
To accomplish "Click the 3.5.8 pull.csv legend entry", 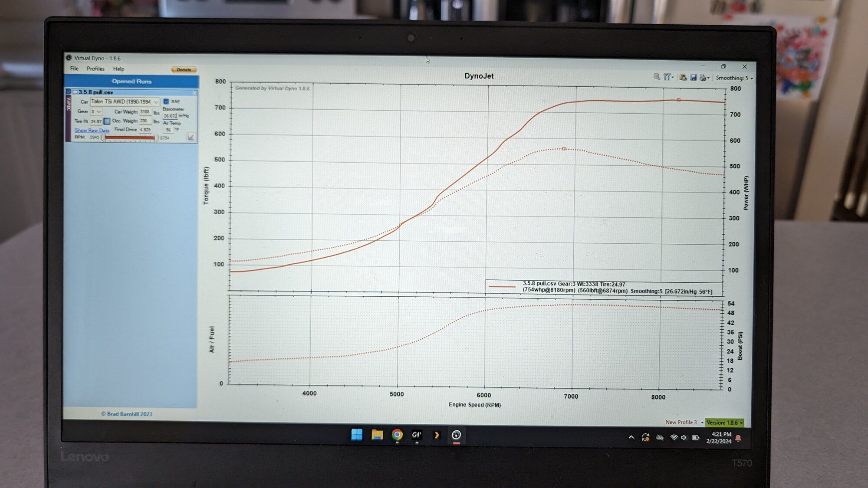I will 604,287.
